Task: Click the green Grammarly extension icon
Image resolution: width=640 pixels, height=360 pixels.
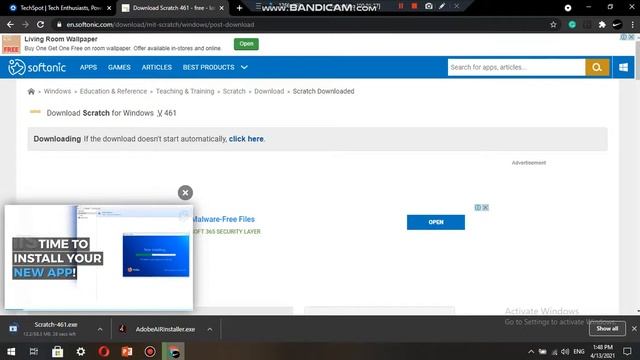Action: (572, 24)
